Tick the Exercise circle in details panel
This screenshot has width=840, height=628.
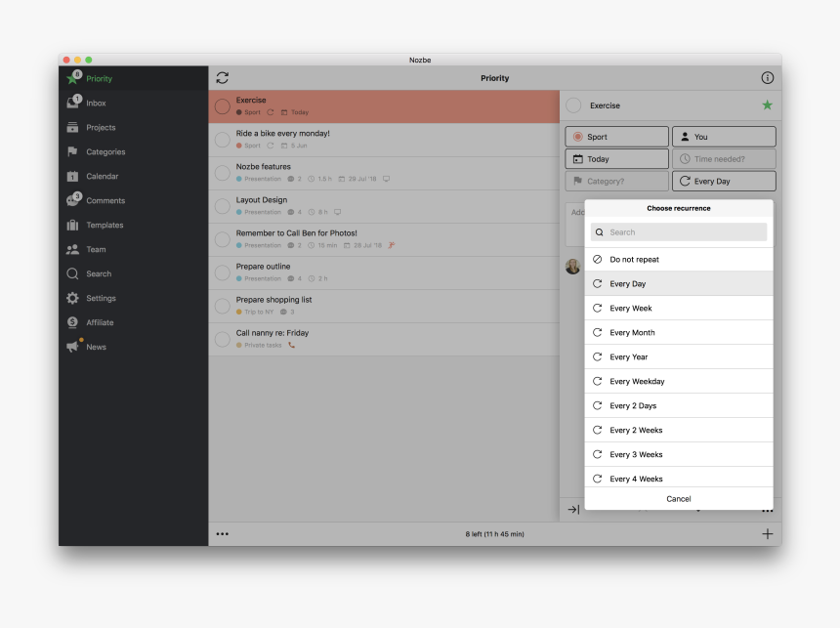point(573,105)
